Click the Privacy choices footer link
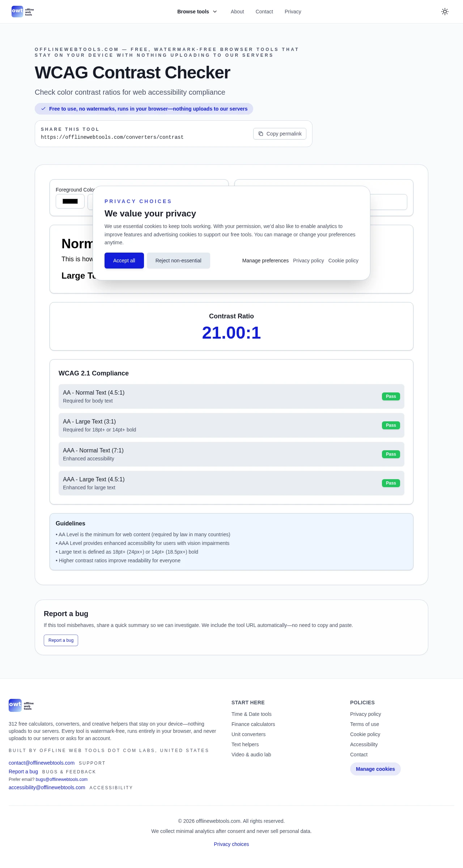463x868 pixels. point(231,844)
